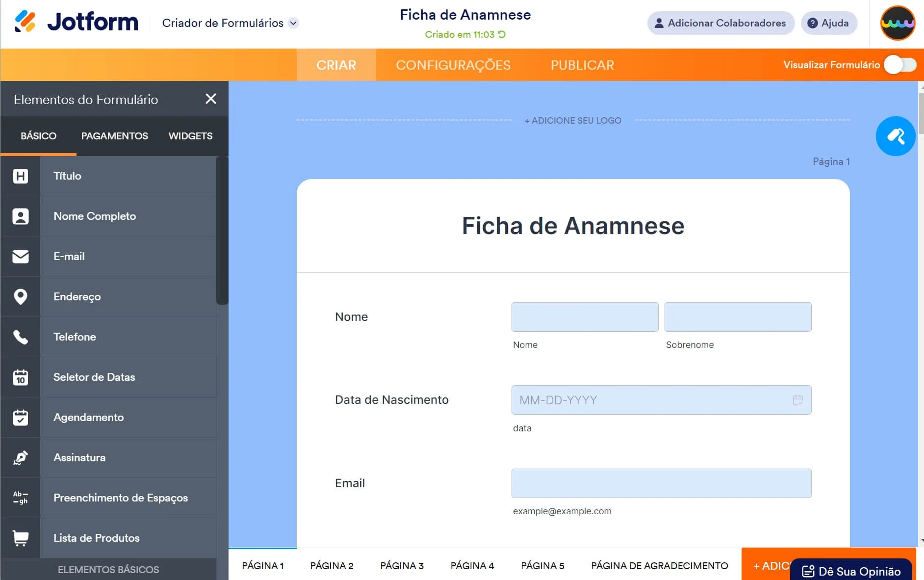The width and height of the screenshot is (924, 580).
Task: Click the E-mail envelope icon
Action: 20,256
